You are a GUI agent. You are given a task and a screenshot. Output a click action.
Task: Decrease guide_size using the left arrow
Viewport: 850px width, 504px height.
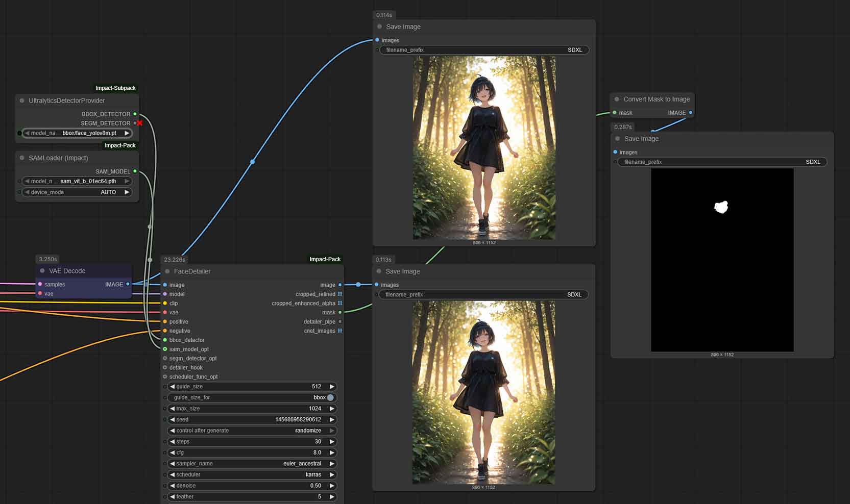[172, 387]
